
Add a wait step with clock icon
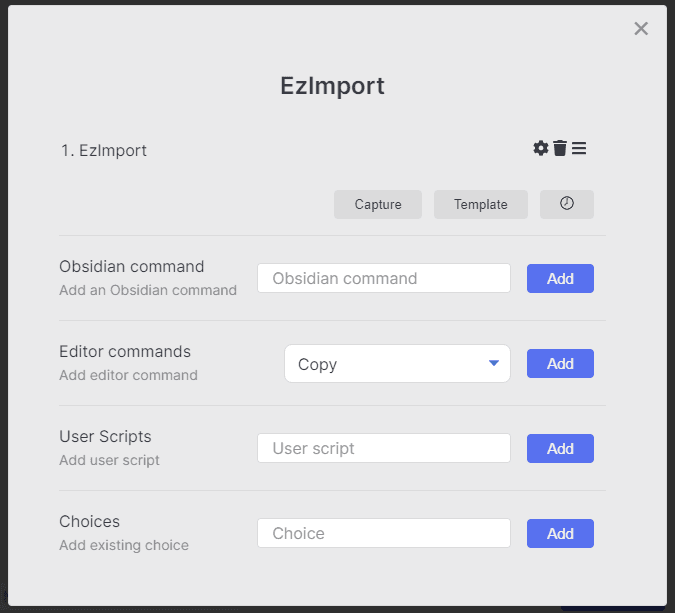point(567,204)
